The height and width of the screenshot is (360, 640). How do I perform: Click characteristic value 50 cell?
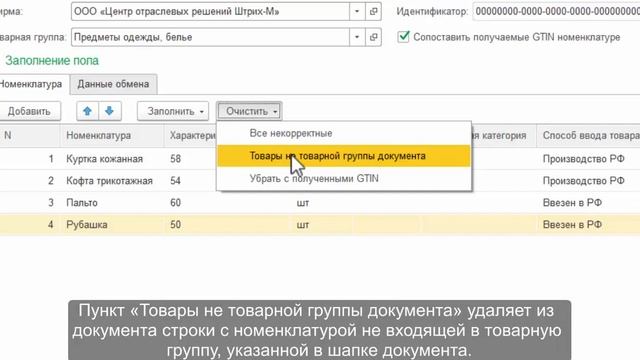point(176,225)
